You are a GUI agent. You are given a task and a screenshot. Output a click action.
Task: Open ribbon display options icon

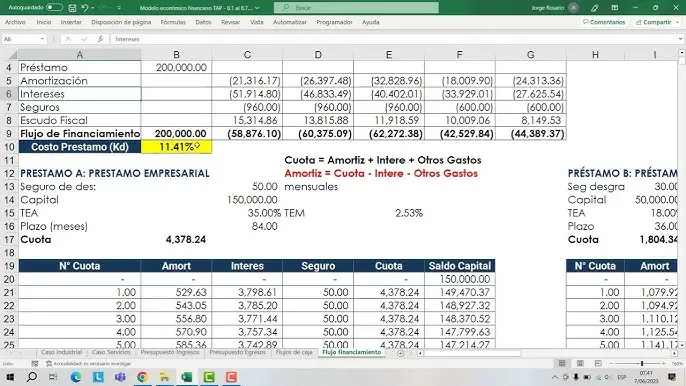[x=615, y=8]
